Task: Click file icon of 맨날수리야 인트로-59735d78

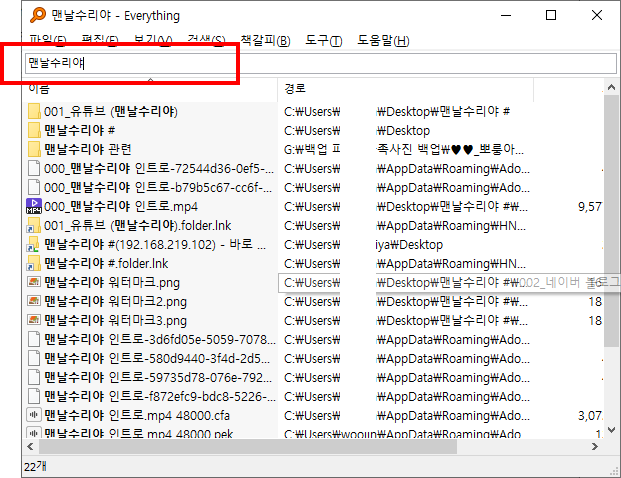Action: pyautogui.click(x=34, y=377)
